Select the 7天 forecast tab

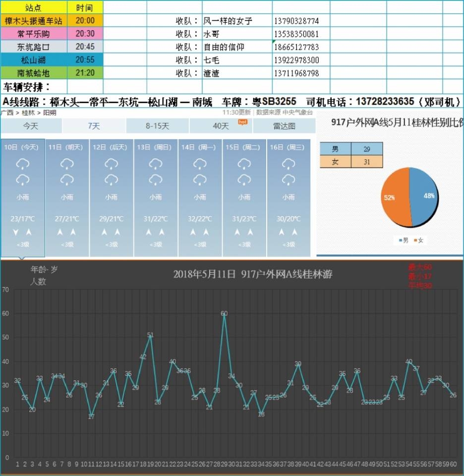(x=93, y=126)
